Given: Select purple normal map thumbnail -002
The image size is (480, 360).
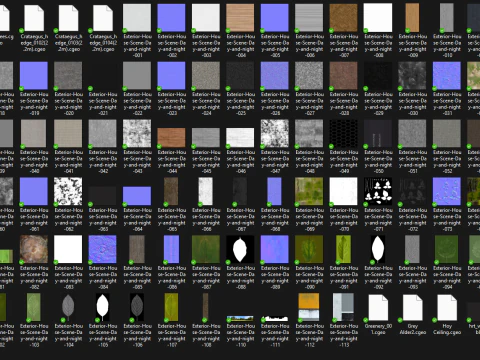Looking at the screenshot, I should (x=171, y=18).
